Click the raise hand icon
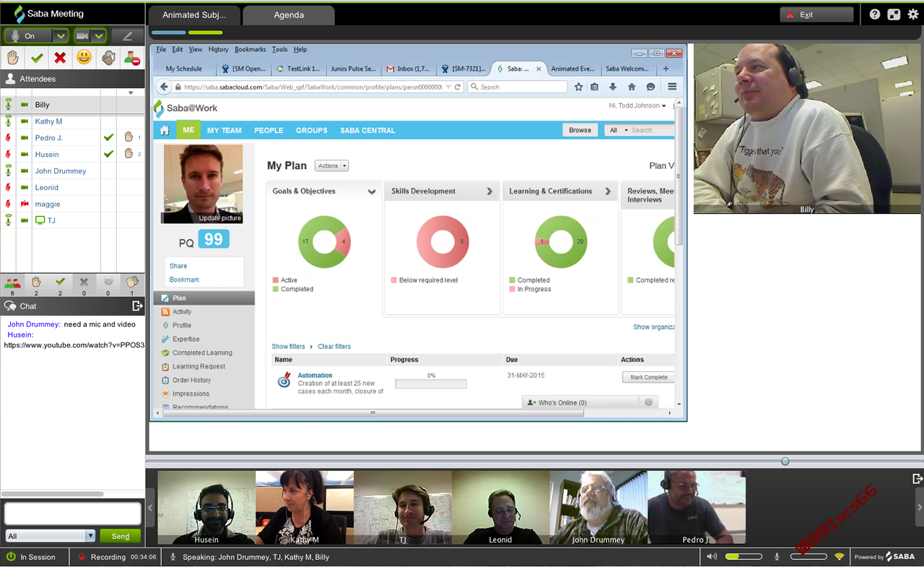This screenshot has width=924, height=578. click(13, 58)
